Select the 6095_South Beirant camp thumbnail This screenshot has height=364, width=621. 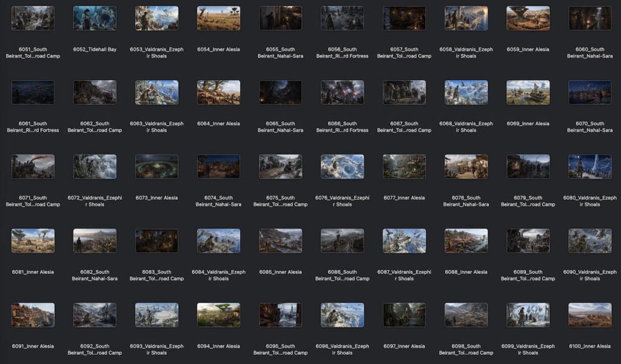pos(280,315)
